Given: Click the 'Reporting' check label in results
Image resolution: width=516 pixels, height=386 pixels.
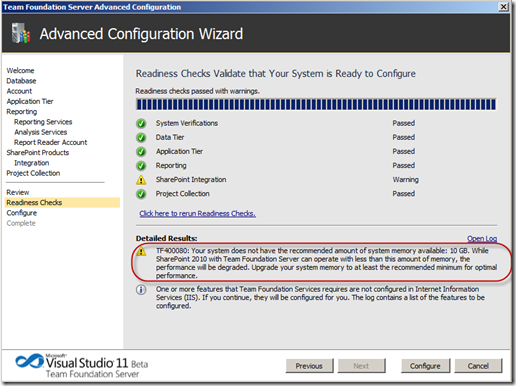Looking at the screenshot, I should point(171,166).
